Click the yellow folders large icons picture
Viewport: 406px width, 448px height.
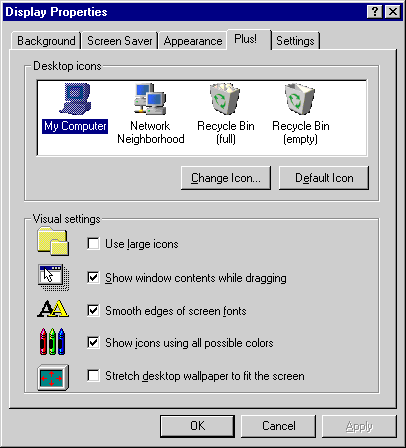[53, 241]
